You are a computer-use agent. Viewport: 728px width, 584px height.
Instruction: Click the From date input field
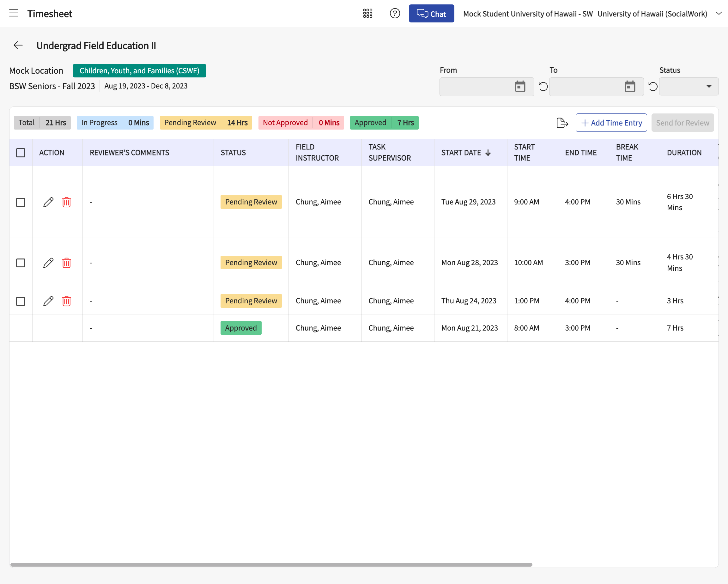[487, 87]
